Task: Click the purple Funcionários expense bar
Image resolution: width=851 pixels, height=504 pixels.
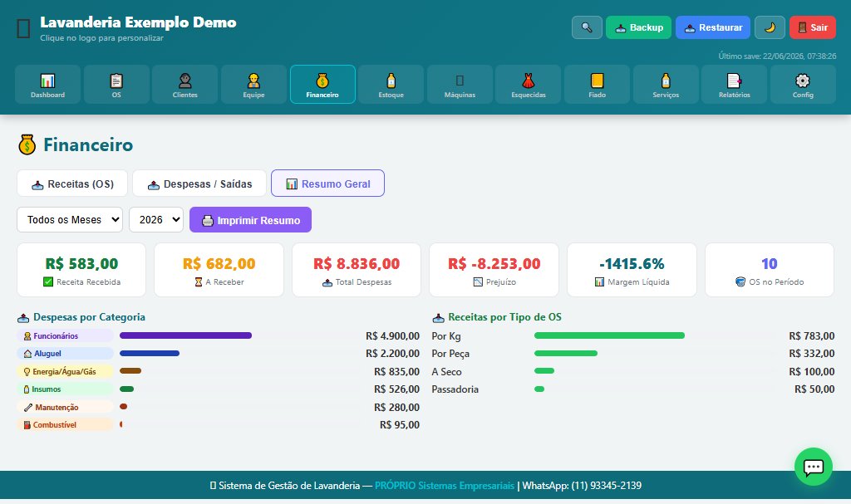Action: pyautogui.click(x=185, y=335)
